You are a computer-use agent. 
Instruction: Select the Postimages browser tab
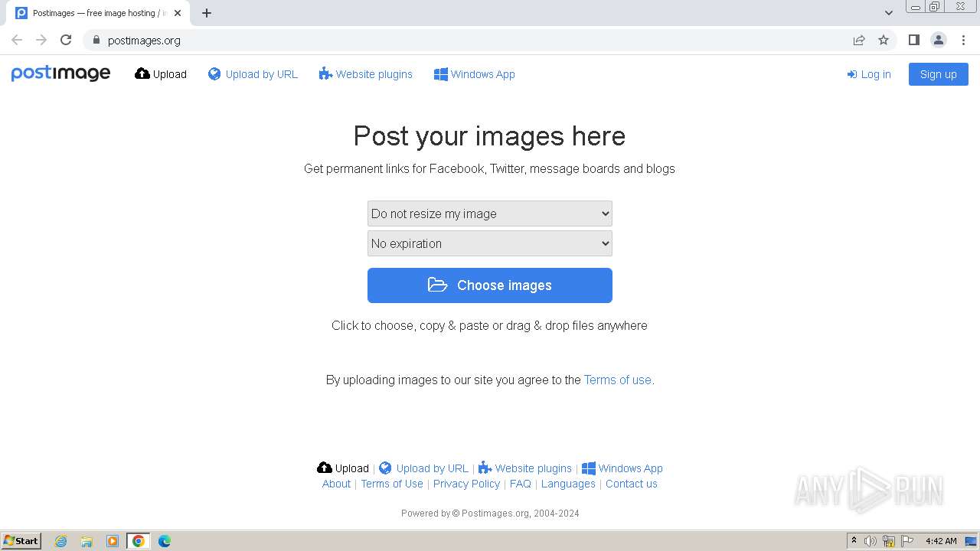pyautogui.click(x=98, y=13)
